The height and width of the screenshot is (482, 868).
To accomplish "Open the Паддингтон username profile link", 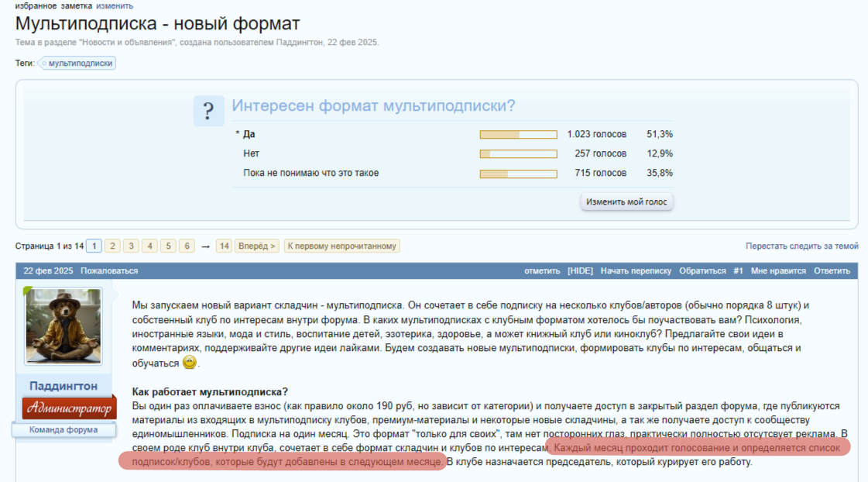I will coord(63,386).
